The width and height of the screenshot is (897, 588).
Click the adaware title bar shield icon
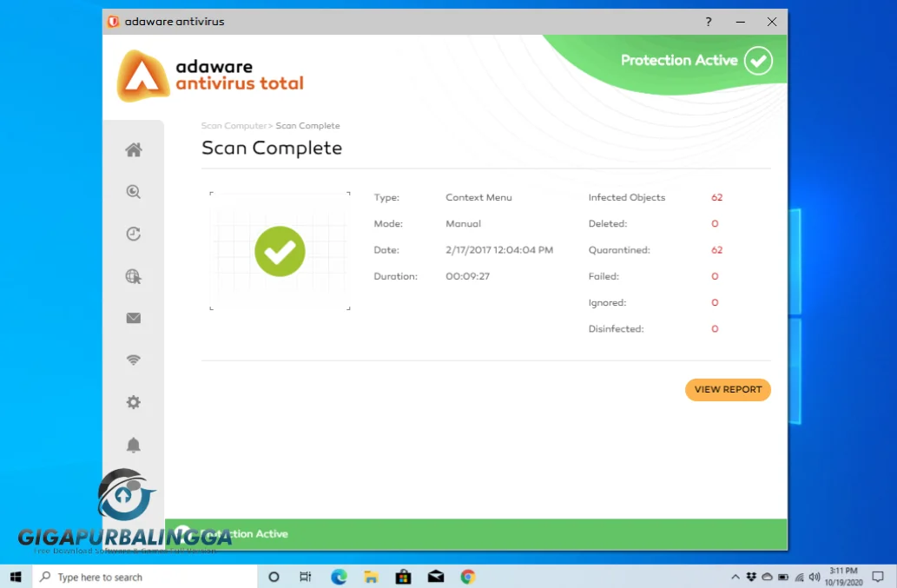[113, 21]
